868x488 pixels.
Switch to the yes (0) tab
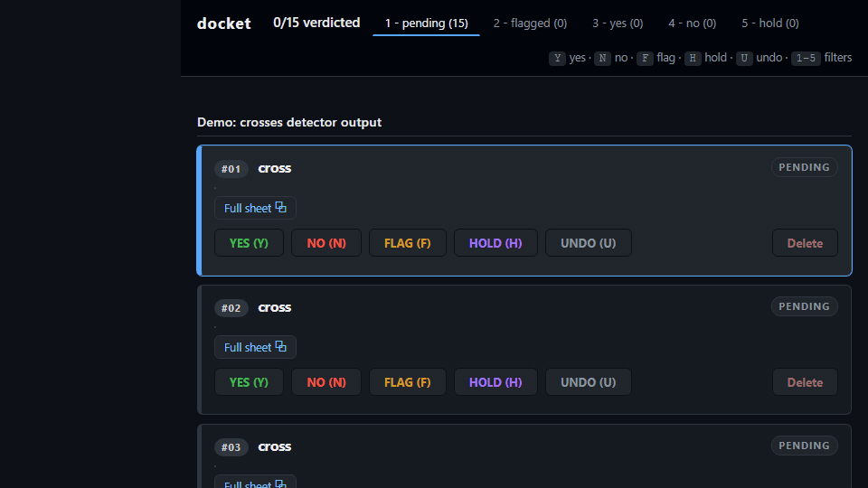pyautogui.click(x=618, y=23)
